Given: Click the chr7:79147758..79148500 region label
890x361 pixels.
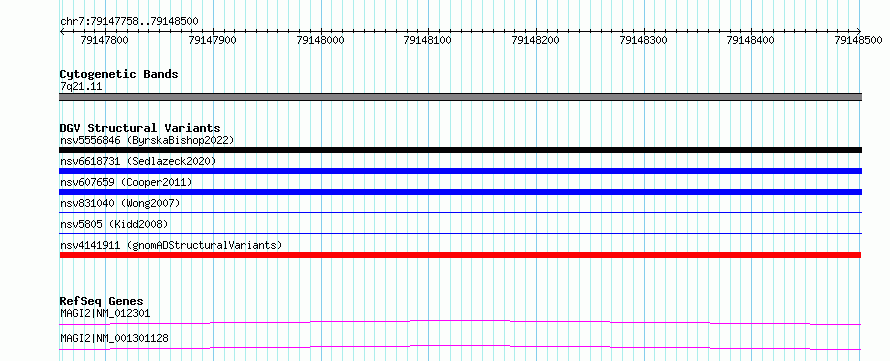Looking at the screenshot, I should click(x=129, y=21).
